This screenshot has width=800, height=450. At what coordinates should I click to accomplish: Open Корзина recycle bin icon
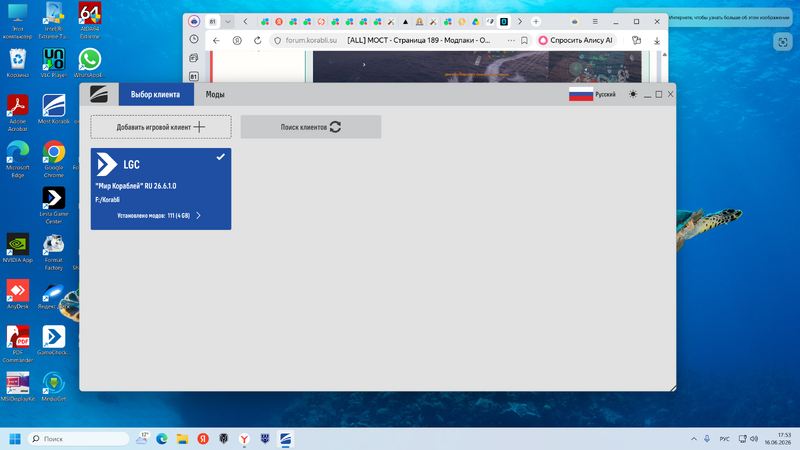(x=17, y=63)
